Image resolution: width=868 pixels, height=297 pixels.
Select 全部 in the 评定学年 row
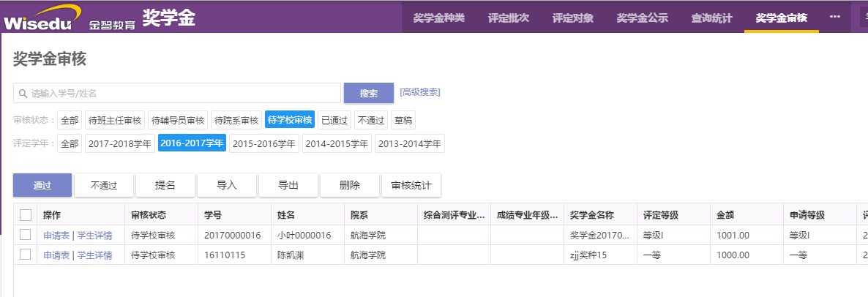click(70, 143)
